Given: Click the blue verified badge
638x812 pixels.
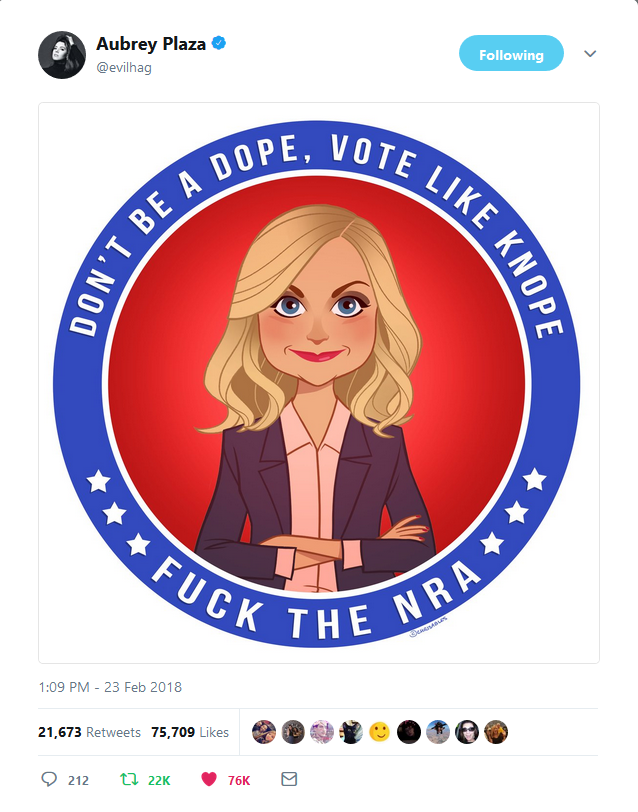Looking at the screenshot, I should tap(219, 43).
